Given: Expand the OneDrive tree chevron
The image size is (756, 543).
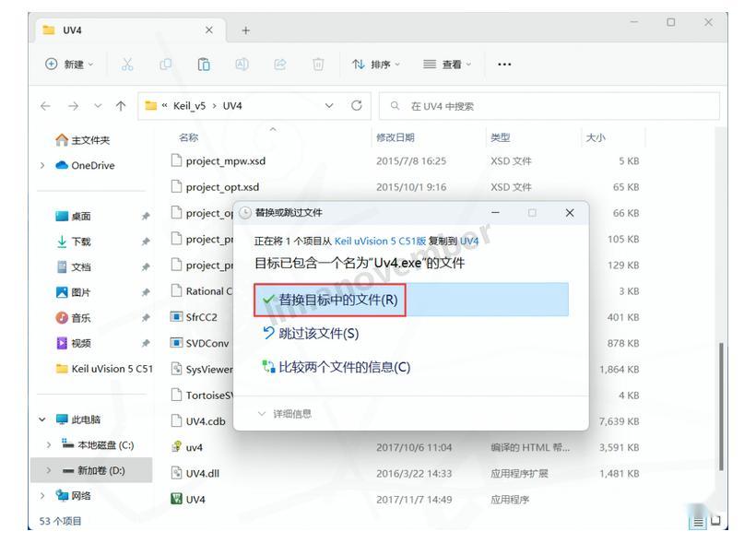Looking at the screenshot, I should pyautogui.click(x=42, y=165).
